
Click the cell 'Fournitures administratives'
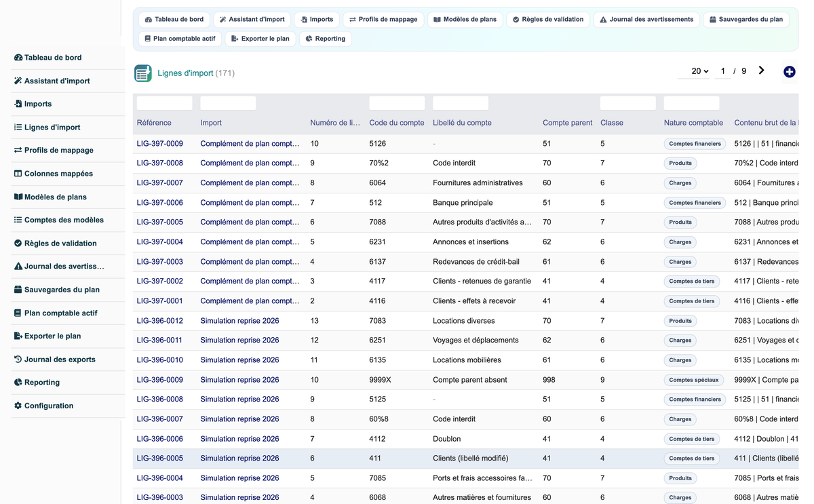(x=478, y=183)
